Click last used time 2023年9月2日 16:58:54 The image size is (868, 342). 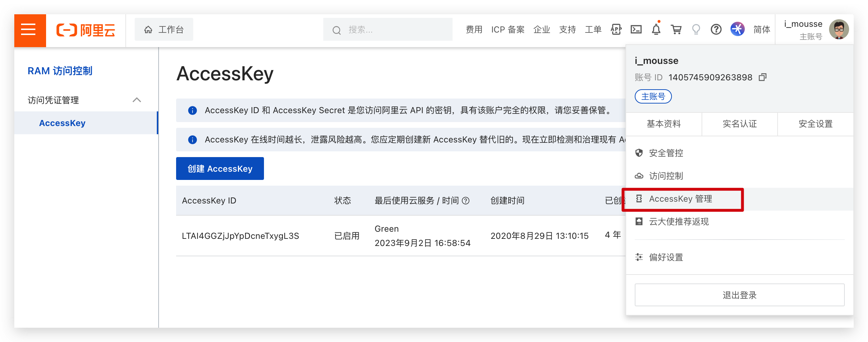pyautogui.click(x=423, y=243)
